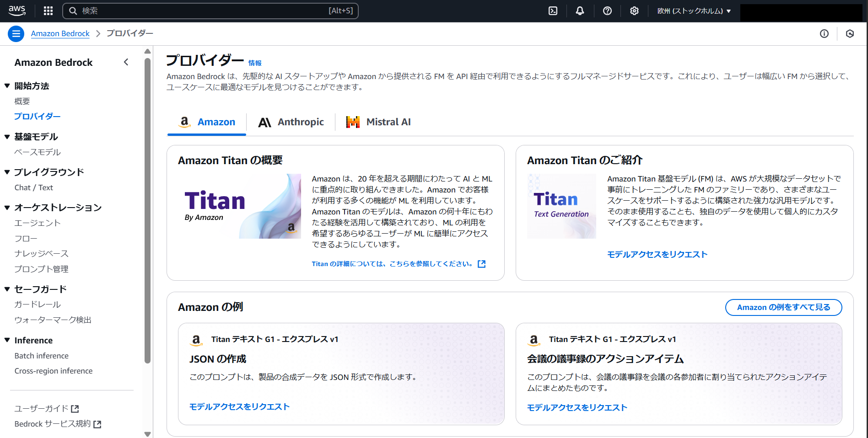
Task: Open the notifications bell
Action: point(580,11)
